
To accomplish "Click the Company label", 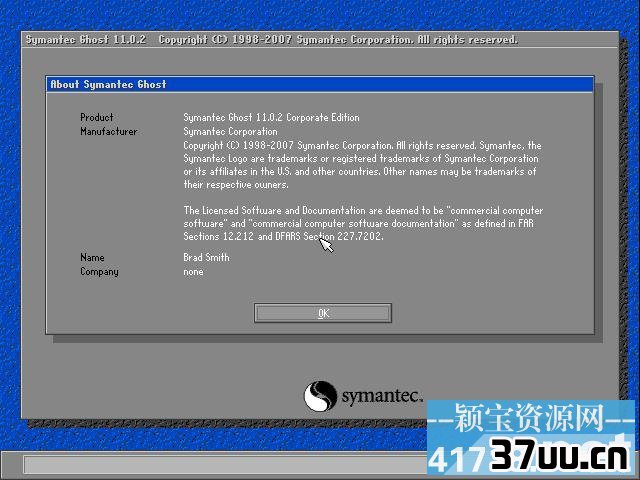I will (x=99, y=272).
